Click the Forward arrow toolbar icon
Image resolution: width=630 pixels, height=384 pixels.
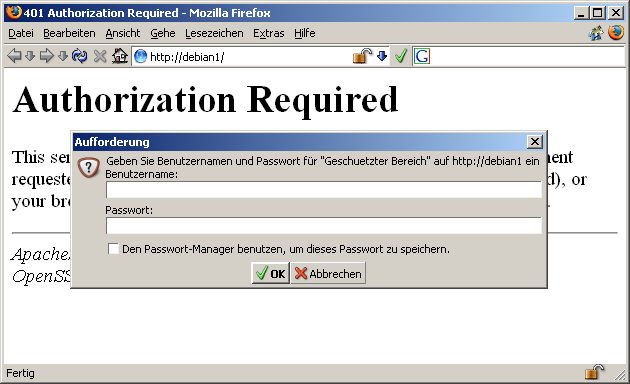(47, 56)
